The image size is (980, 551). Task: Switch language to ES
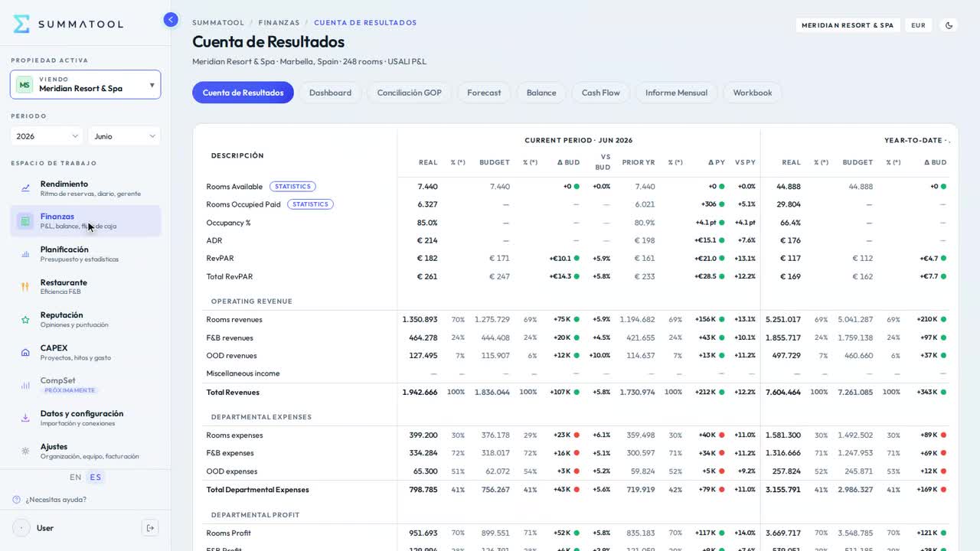click(x=95, y=478)
